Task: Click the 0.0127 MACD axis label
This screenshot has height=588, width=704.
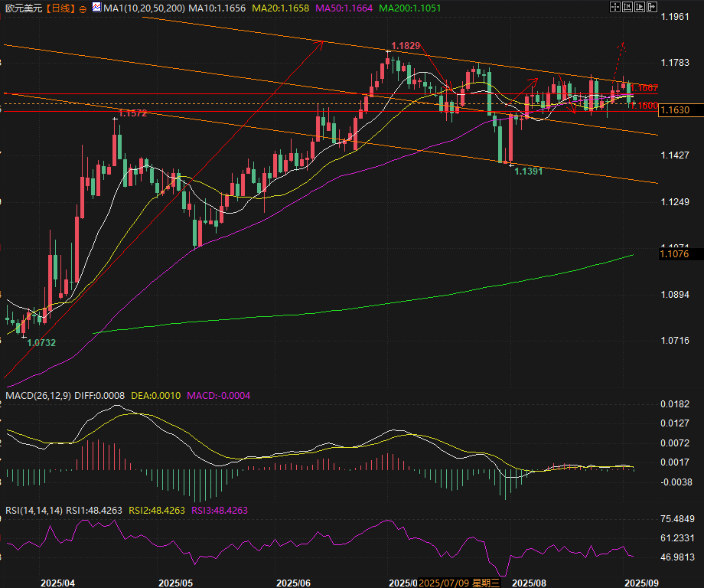Action: click(675, 423)
